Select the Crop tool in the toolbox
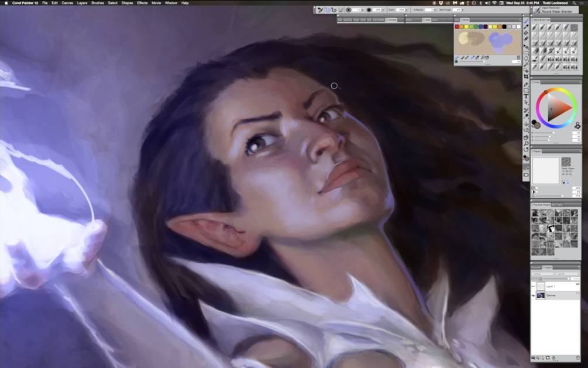The width and height of the screenshot is (588, 368). click(526, 77)
